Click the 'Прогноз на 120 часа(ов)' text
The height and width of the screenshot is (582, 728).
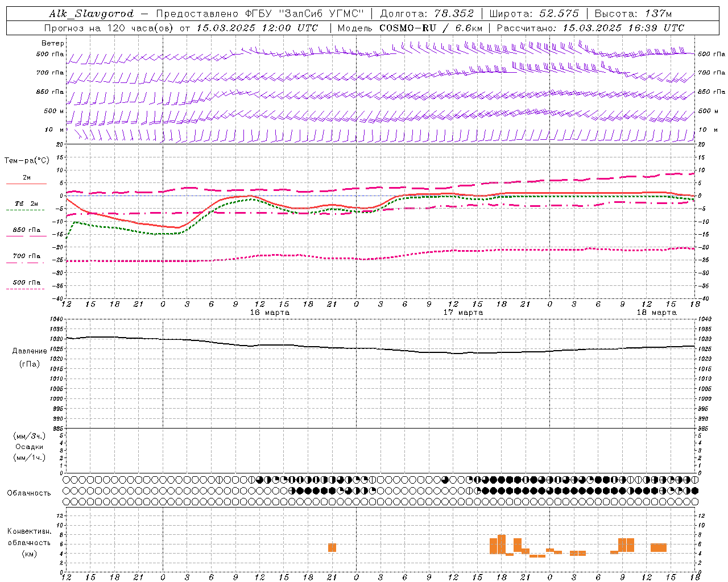coord(109,28)
